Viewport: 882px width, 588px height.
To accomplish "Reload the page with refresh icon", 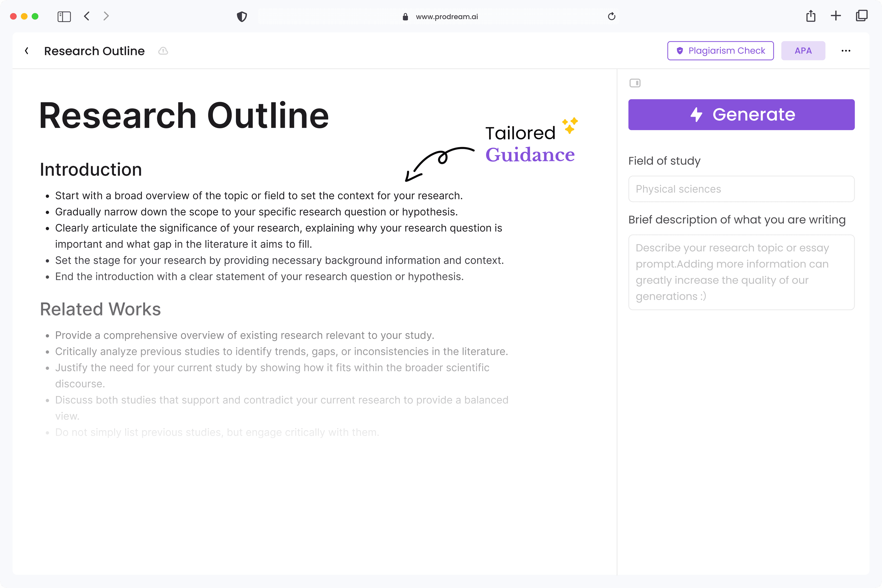I will click(x=612, y=17).
